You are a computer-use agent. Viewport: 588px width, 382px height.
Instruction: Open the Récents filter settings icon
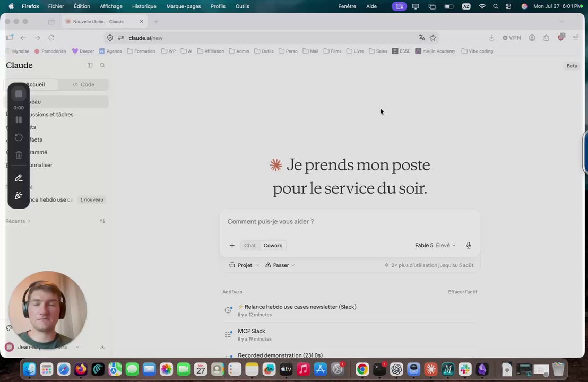102,221
